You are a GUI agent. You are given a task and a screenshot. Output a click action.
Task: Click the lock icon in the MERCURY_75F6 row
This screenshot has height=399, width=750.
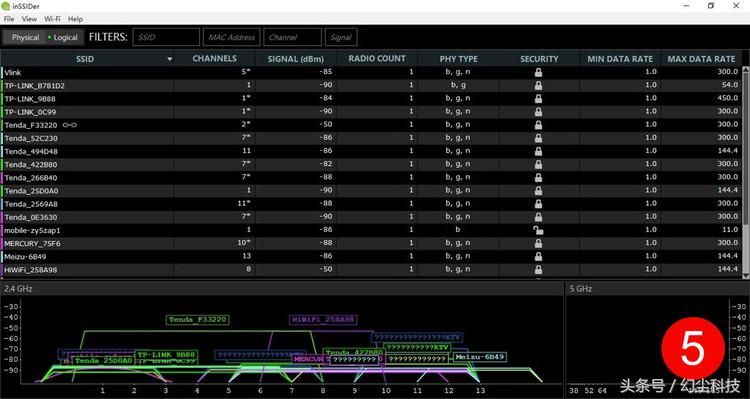click(x=538, y=243)
